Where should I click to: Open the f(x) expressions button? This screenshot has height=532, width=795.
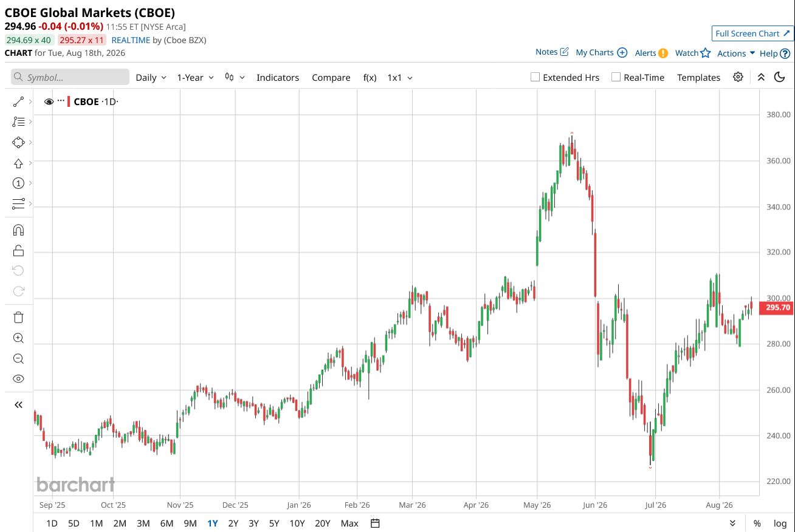coord(370,77)
